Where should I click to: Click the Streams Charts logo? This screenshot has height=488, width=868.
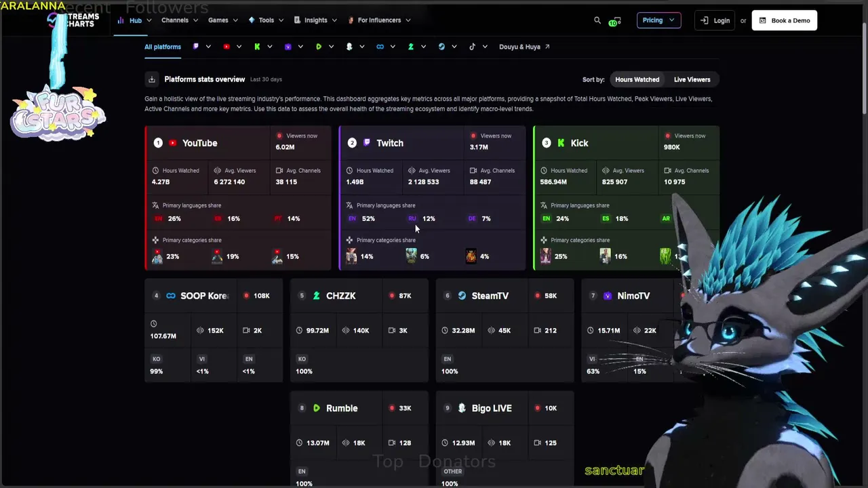(x=73, y=20)
